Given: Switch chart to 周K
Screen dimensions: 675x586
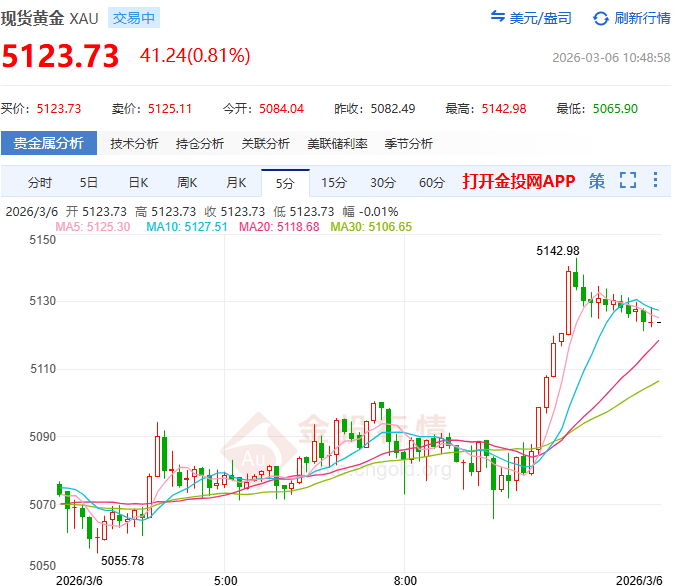Looking at the screenshot, I should point(187,183).
